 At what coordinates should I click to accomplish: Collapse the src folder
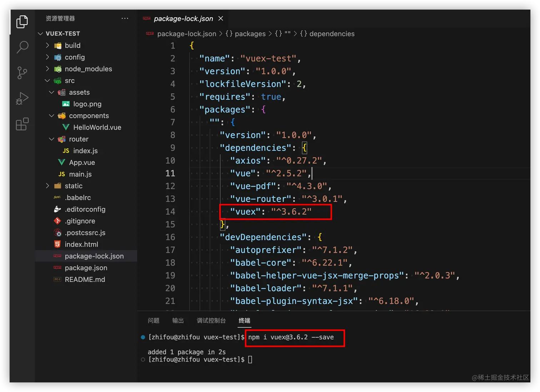click(47, 80)
